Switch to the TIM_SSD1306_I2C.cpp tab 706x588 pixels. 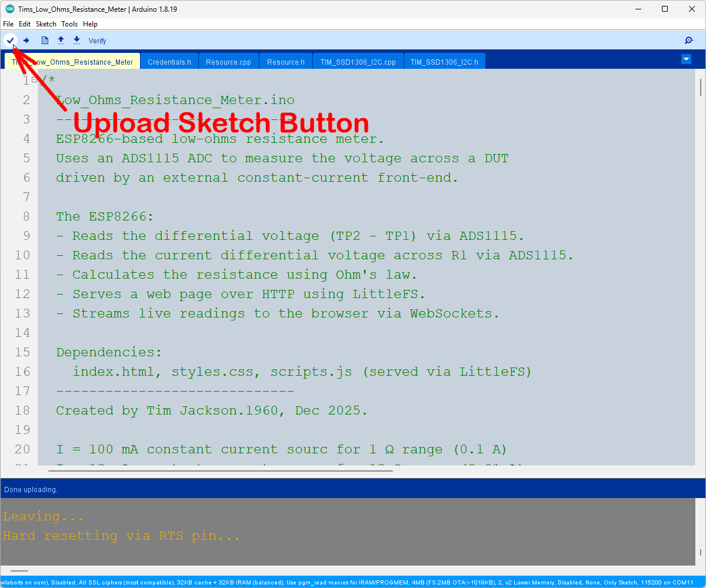point(358,62)
